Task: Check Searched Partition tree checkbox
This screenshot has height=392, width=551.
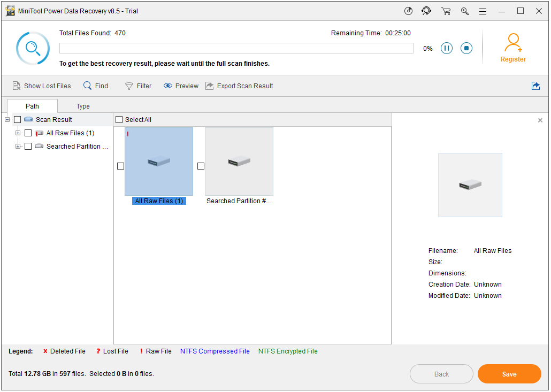Action: click(28, 147)
